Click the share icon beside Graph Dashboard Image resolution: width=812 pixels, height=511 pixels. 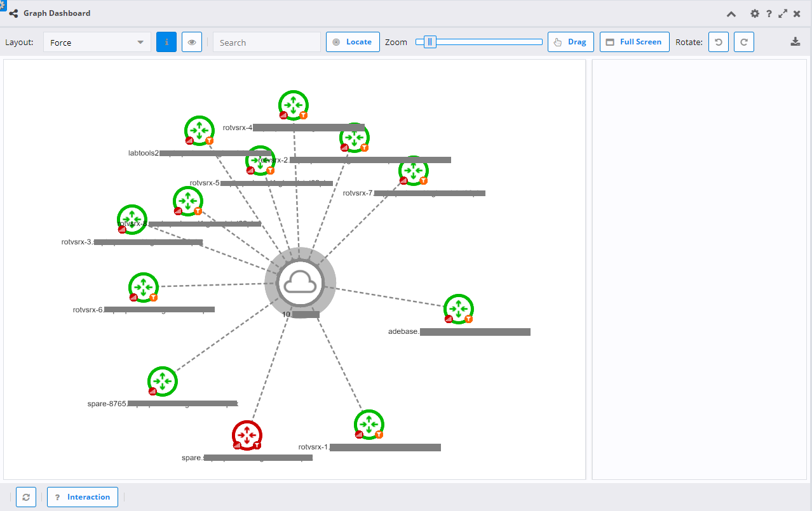coord(13,13)
